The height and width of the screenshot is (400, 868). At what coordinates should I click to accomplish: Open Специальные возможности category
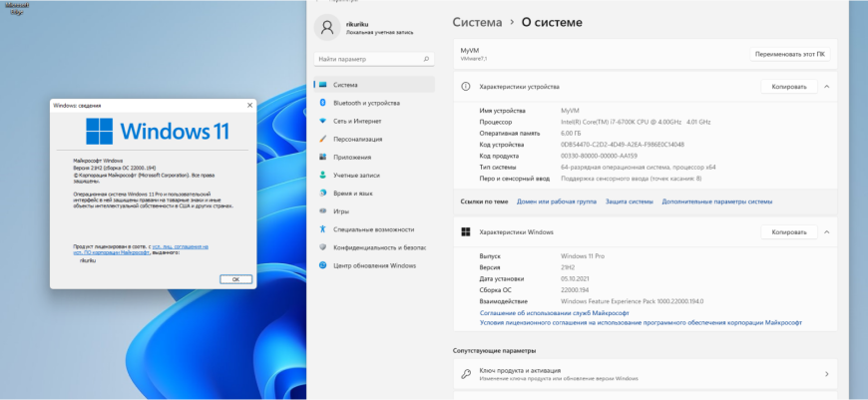(374, 229)
